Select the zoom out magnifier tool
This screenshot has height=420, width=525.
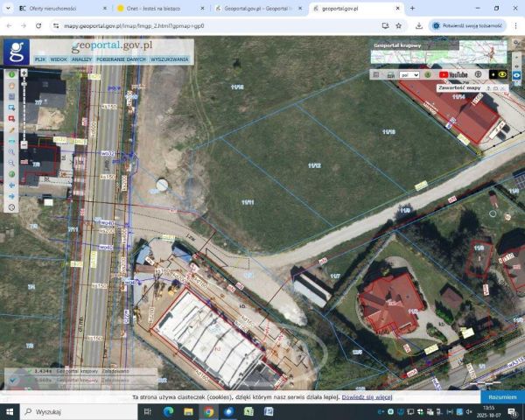point(11,163)
